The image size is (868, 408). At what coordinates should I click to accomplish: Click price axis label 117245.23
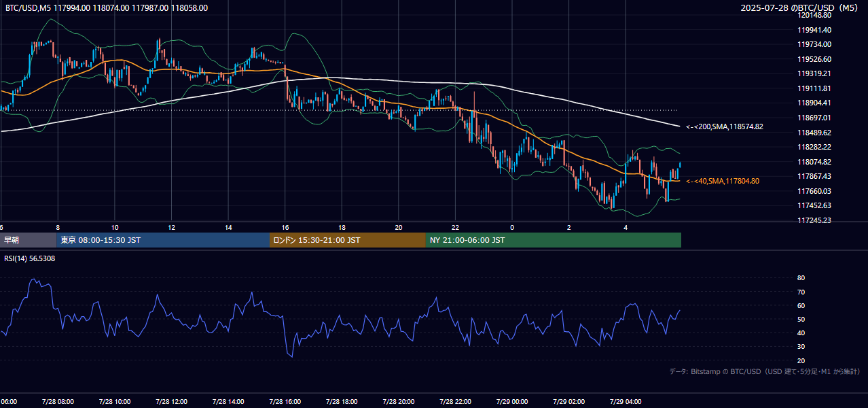[x=814, y=220]
